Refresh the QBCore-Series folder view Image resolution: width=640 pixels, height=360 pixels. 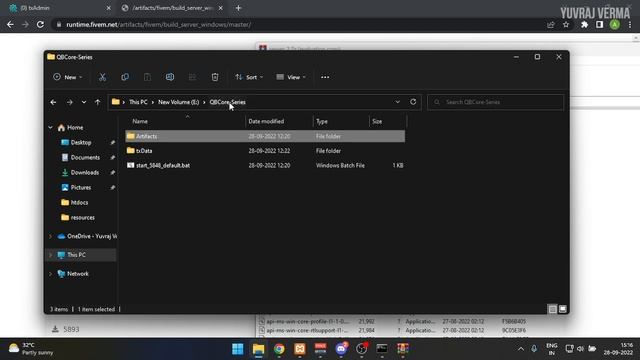(x=413, y=102)
